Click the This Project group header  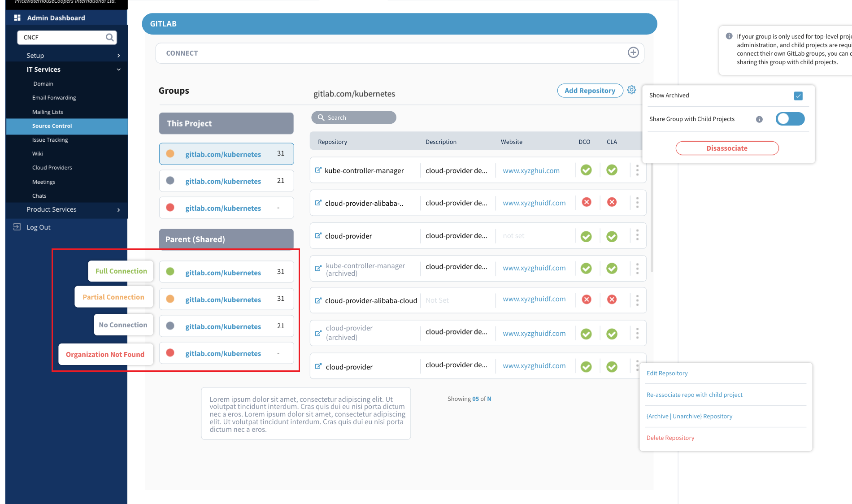(226, 123)
